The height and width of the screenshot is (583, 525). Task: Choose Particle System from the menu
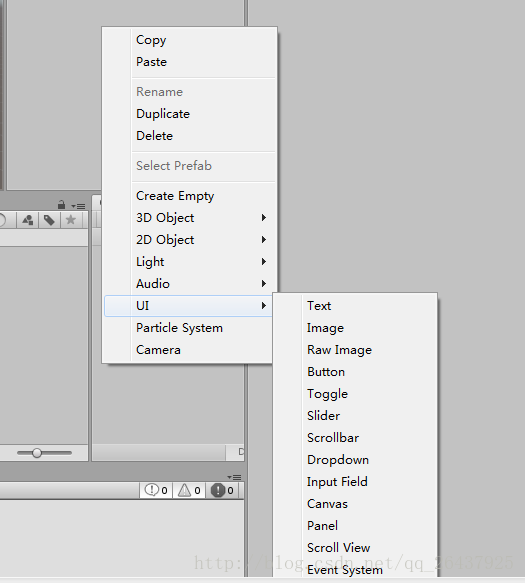click(x=189, y=328)
